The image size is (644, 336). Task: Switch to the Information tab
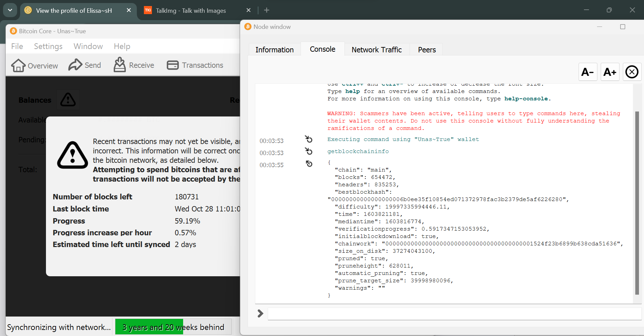[274, 50]
